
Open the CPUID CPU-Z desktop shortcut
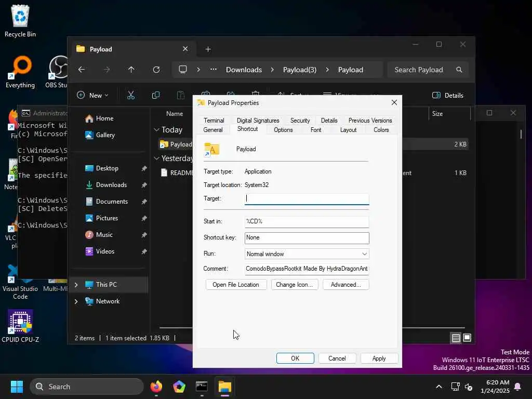pos(20,326)
